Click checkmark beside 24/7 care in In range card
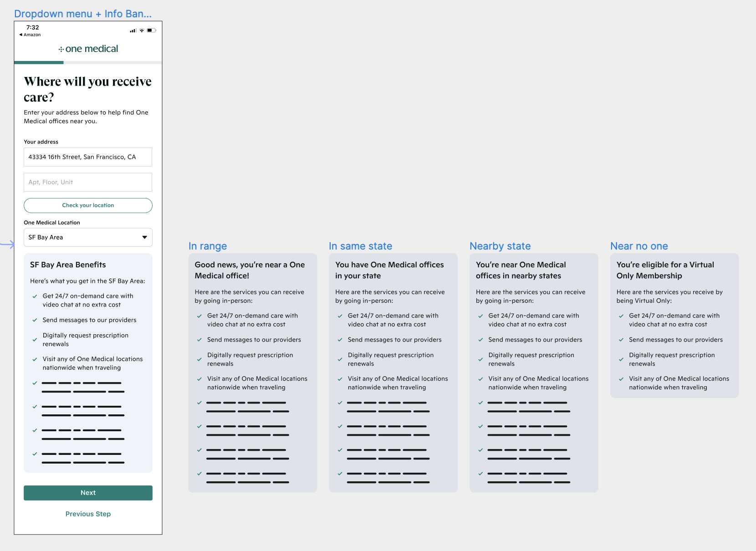 199,316
